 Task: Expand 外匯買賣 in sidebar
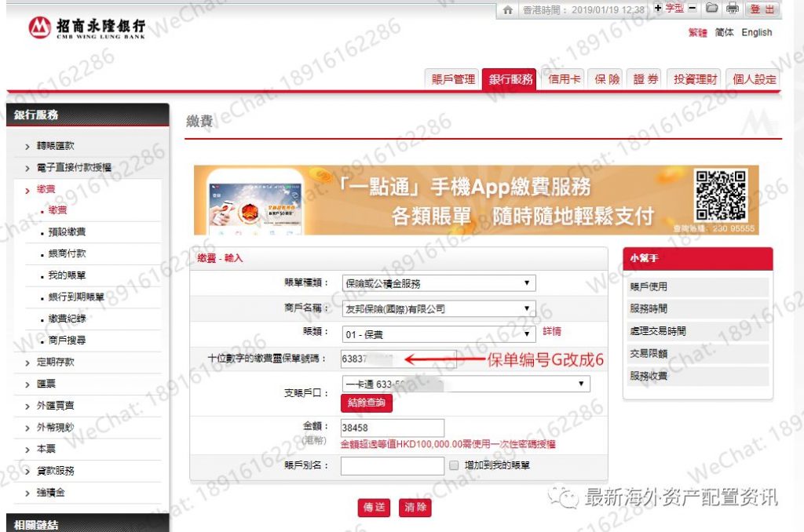[55, 406]
